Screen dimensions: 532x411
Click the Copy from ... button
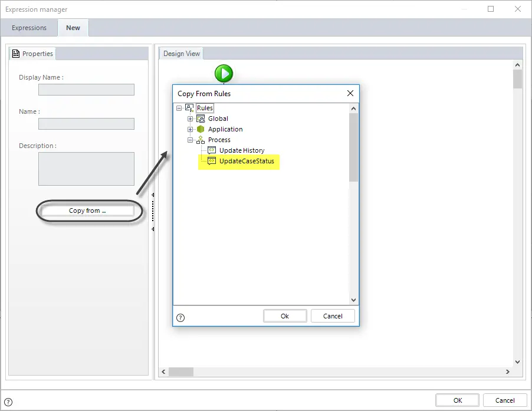[87, 211]
